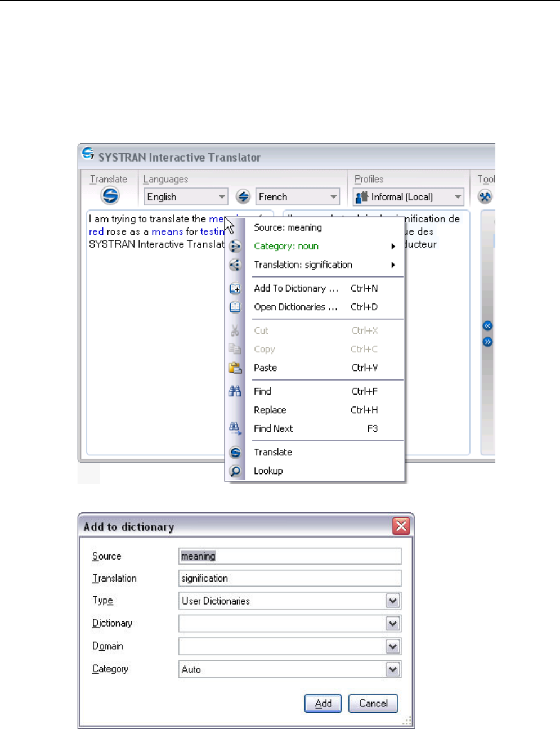Viewport: 560px width, 729px height.
Task: Click the Translate group label
Action: 109,179
